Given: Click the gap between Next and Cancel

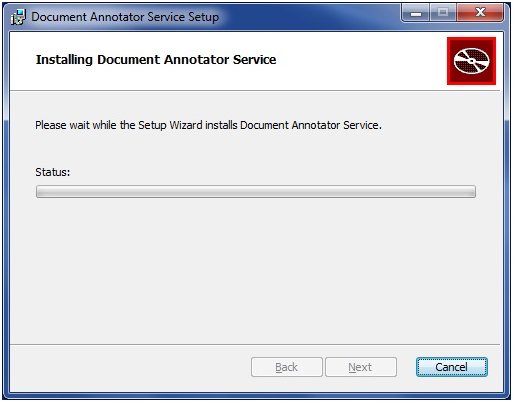Looking at the screenshot, I should tap(406, 367).
